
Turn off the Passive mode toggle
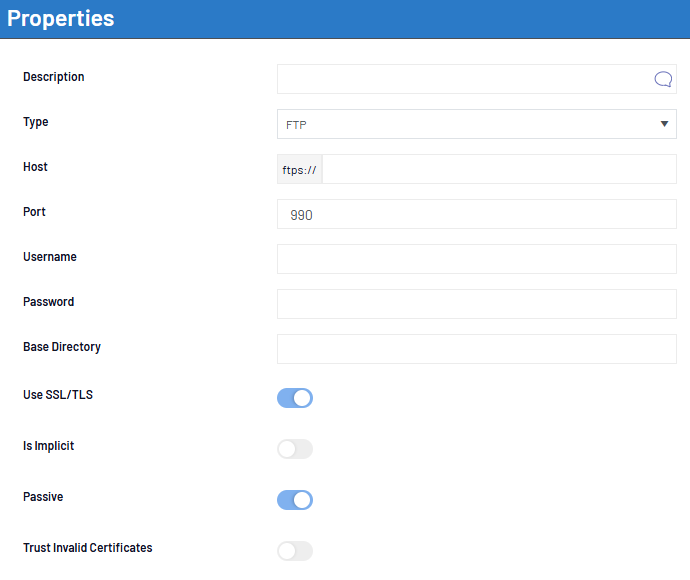[x=295, y=500]
